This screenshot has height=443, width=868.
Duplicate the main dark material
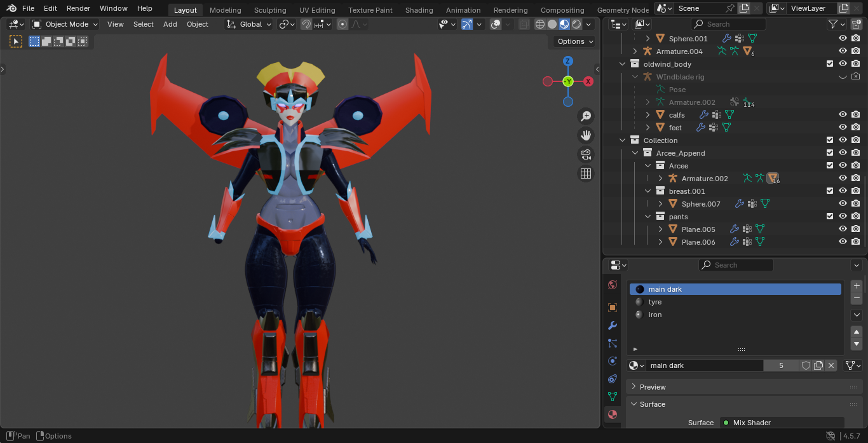tap(818, 365)
